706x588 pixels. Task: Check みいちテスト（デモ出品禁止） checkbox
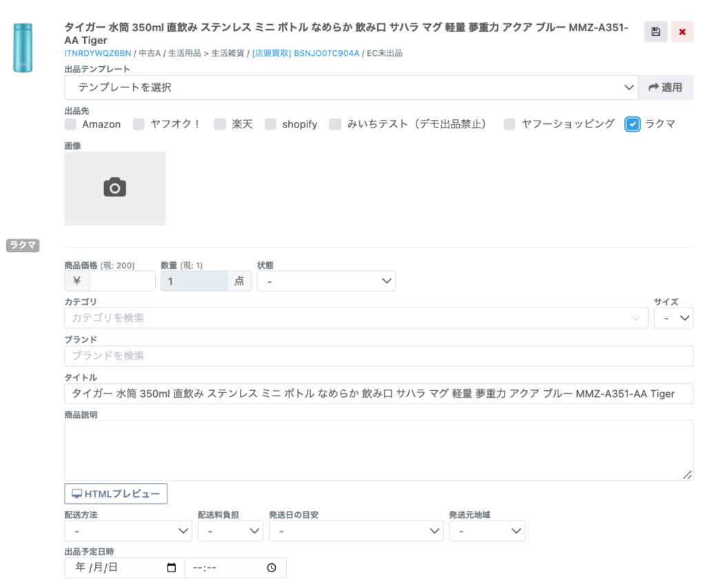click(335, 124)
